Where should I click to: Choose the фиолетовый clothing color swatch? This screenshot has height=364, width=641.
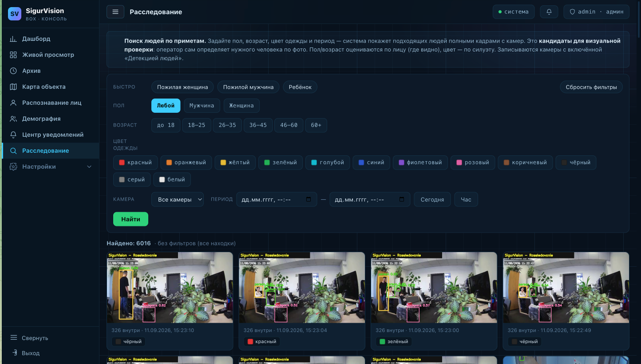(x=420, y=162)
